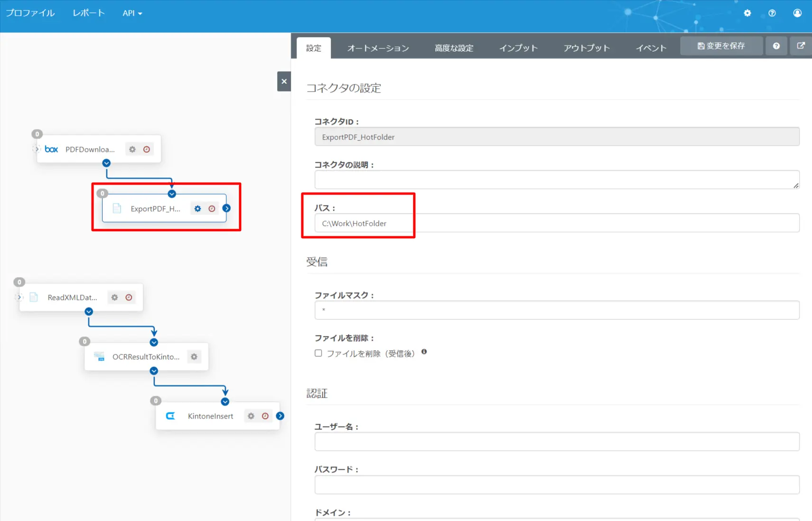Switch to the インプット tab
This screenshot has height=521, width=812.
(519, 48)
